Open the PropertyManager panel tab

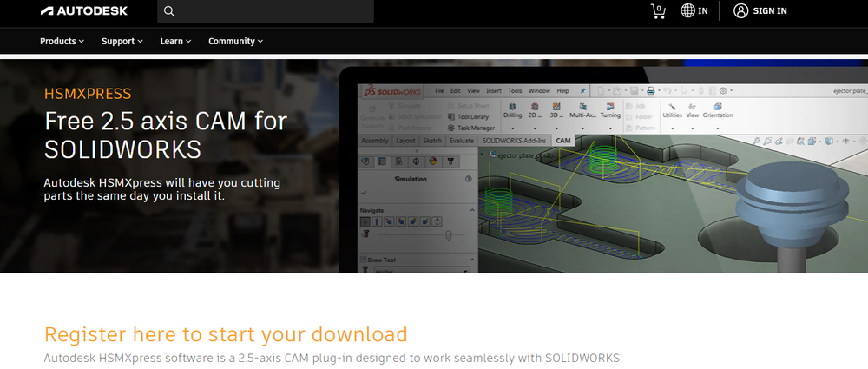click(x=381, y=161)
